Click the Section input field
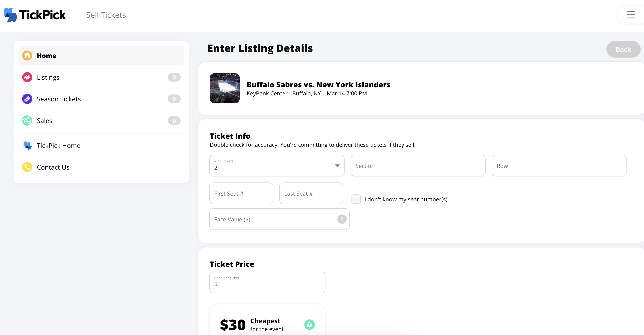The height and width of the screenshot is (335, 644). tap(418, 166)
